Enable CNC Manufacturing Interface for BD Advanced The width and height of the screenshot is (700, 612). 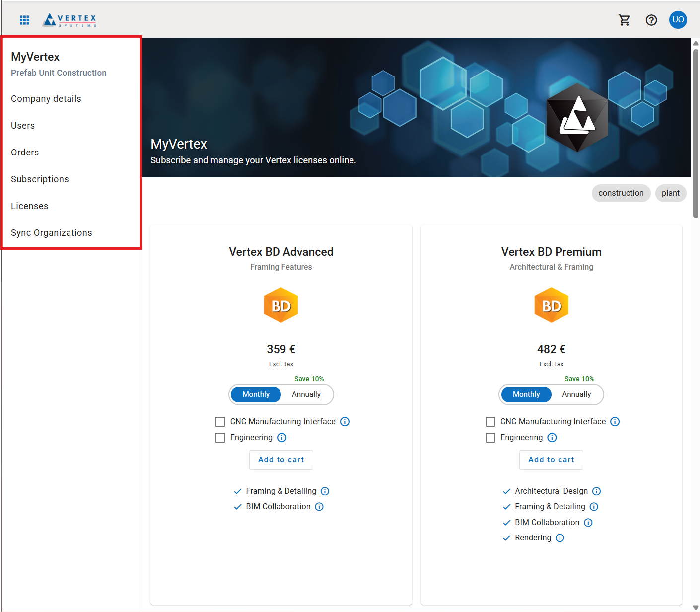click(x=220, y=422)
